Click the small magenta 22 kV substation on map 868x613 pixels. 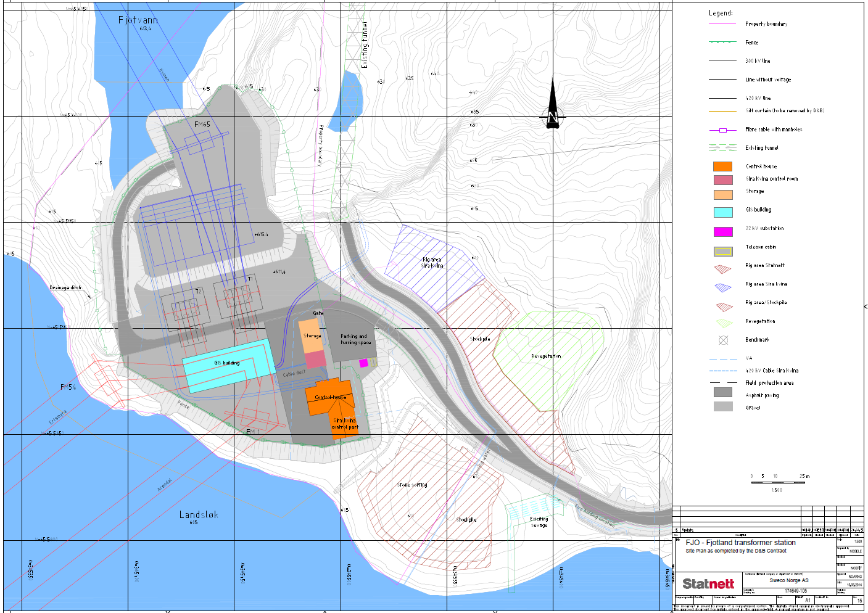pos(364,363)
